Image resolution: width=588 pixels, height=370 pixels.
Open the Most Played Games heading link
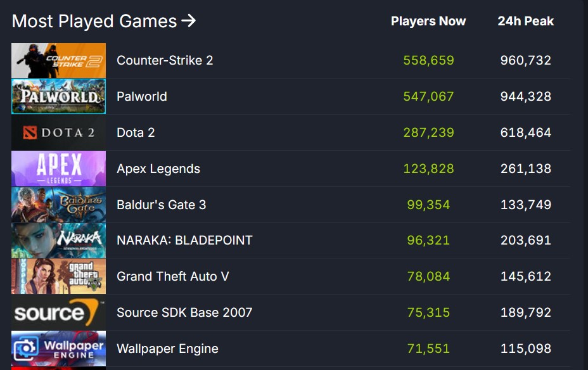94,21
